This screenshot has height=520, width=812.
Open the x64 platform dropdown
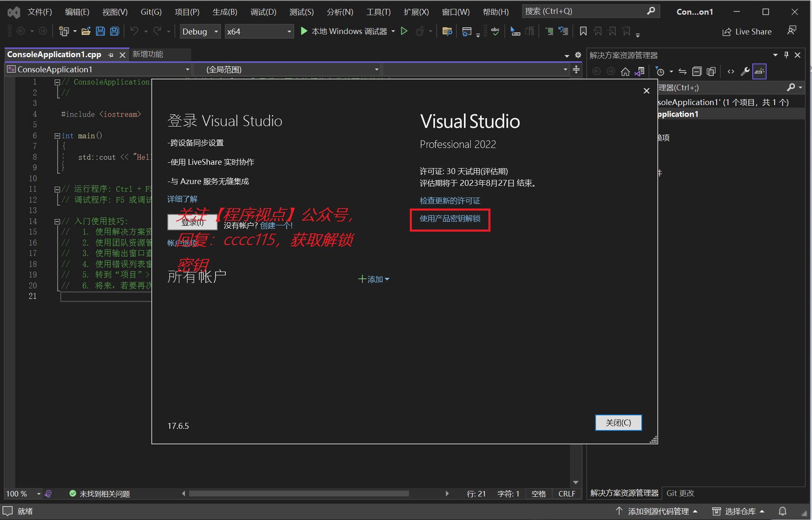pyautogui.click(x=259, y=32)
